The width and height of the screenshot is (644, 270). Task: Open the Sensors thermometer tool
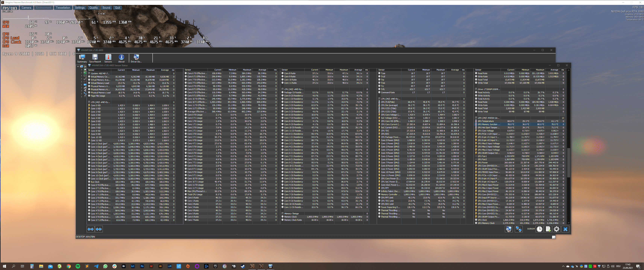[x=108, y=58]
